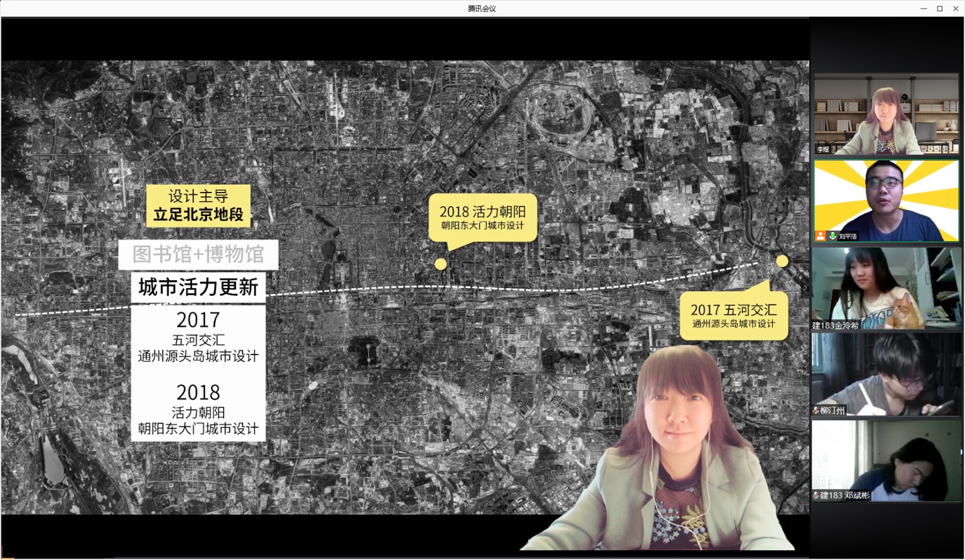This screenshot has width=965, height=560.
Task: Click the 2017 五河交汇 yellow callout bubble
Action: 734,316
